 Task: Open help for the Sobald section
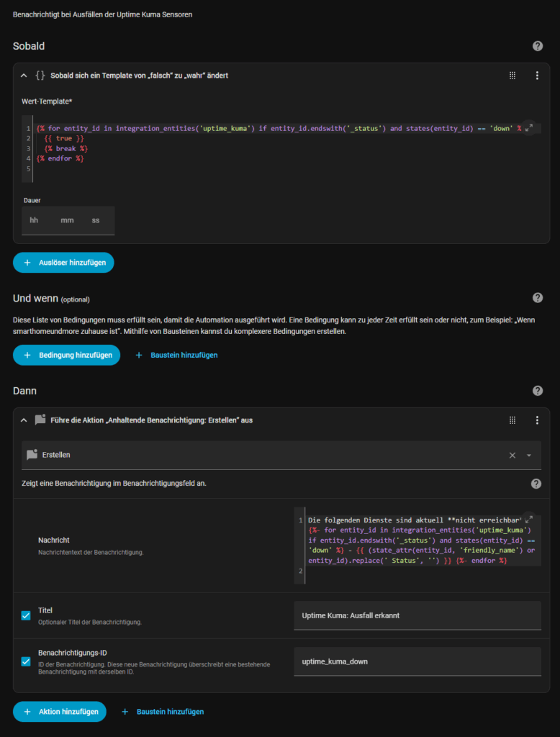[538, 46]
